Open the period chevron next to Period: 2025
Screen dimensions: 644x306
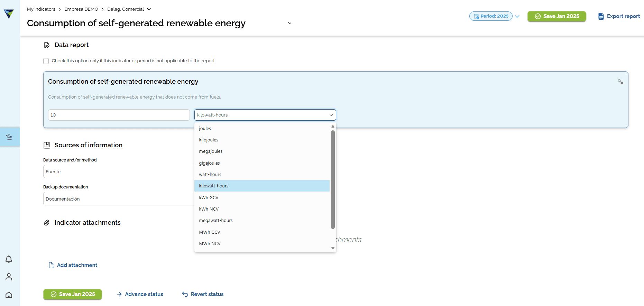tap(517, 16)
